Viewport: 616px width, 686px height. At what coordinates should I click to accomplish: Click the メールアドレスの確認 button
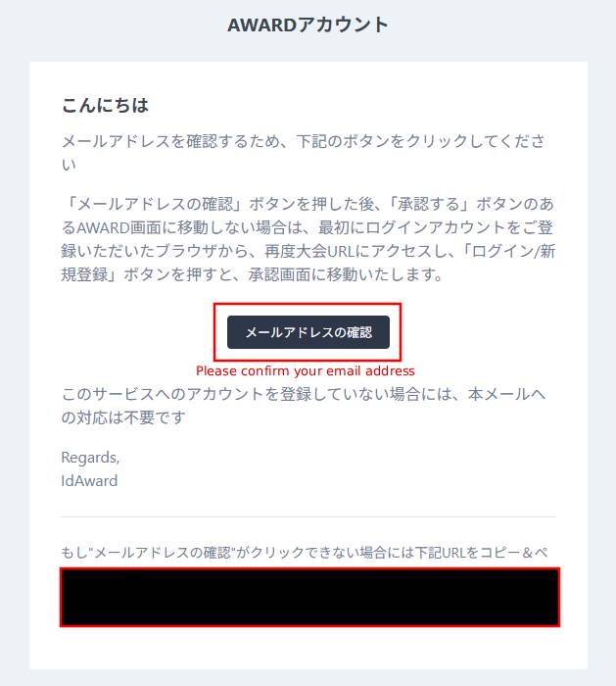(308, 332)
